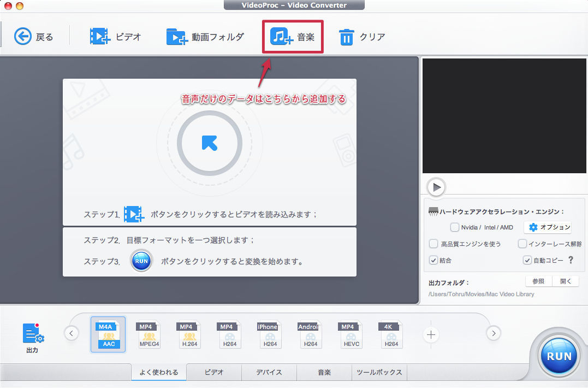Image resolution: width=588 pixels, height=388 pixels.
Task: Select the M4A AAC format preset
Action: [108, 334]
